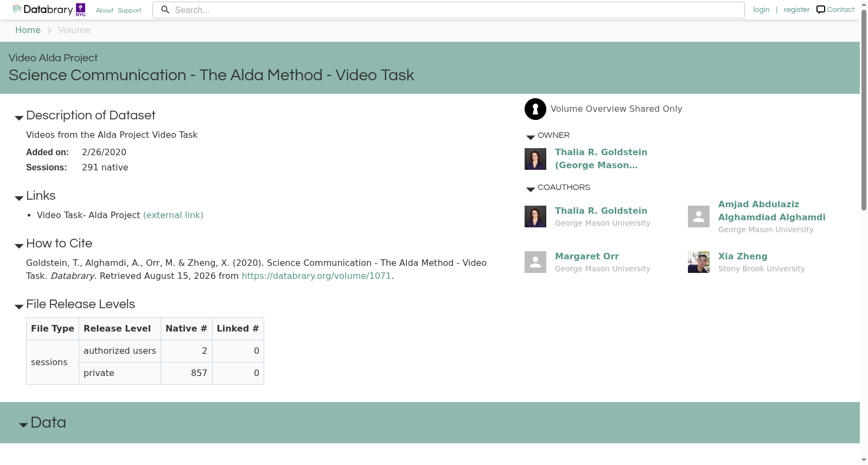The width and height of the screenshot is (868, 465).
Task: Click the NYU logo badge
Action: (x=81, y=10)
